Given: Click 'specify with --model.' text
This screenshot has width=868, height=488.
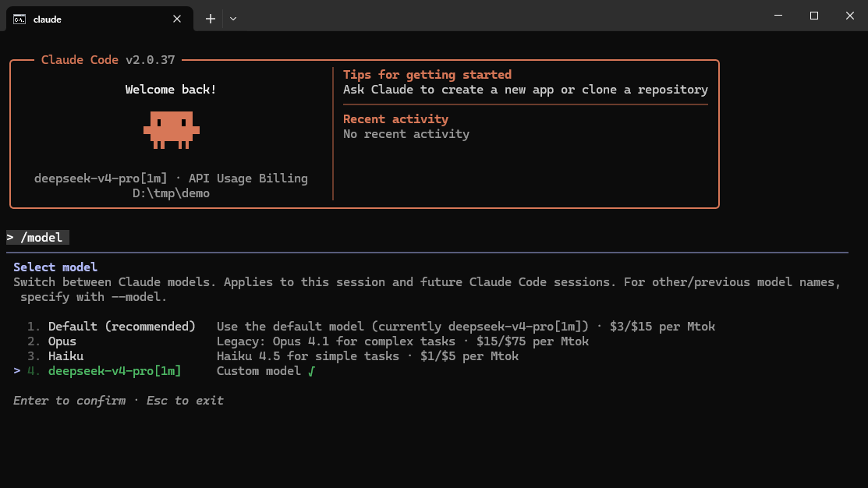Looking at the screenshot, I should coord(94,297).
